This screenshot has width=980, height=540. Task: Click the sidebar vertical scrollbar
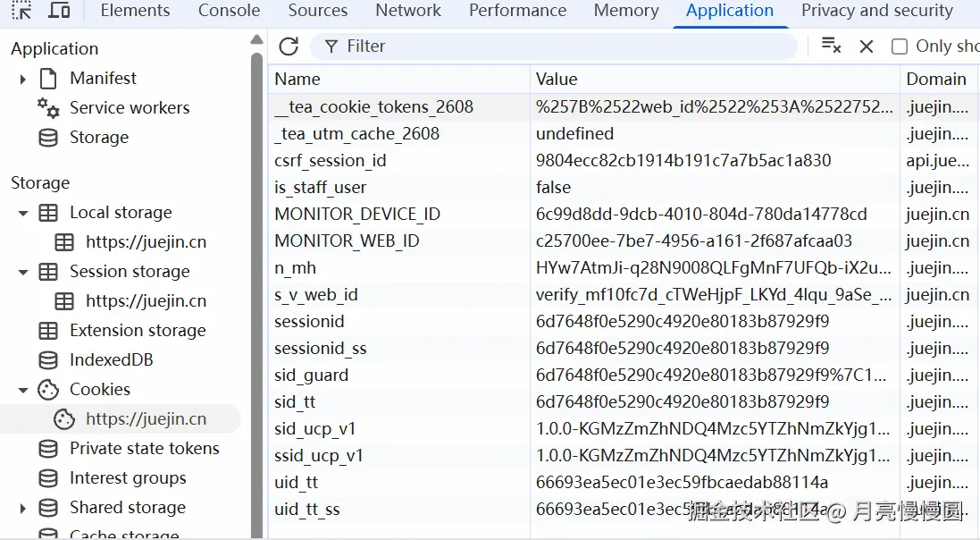257,268
